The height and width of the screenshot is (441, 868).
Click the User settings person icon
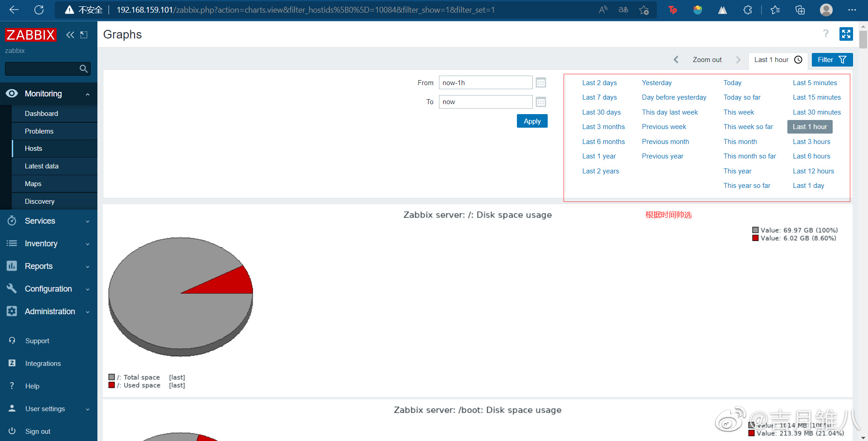tap(12, 408)
